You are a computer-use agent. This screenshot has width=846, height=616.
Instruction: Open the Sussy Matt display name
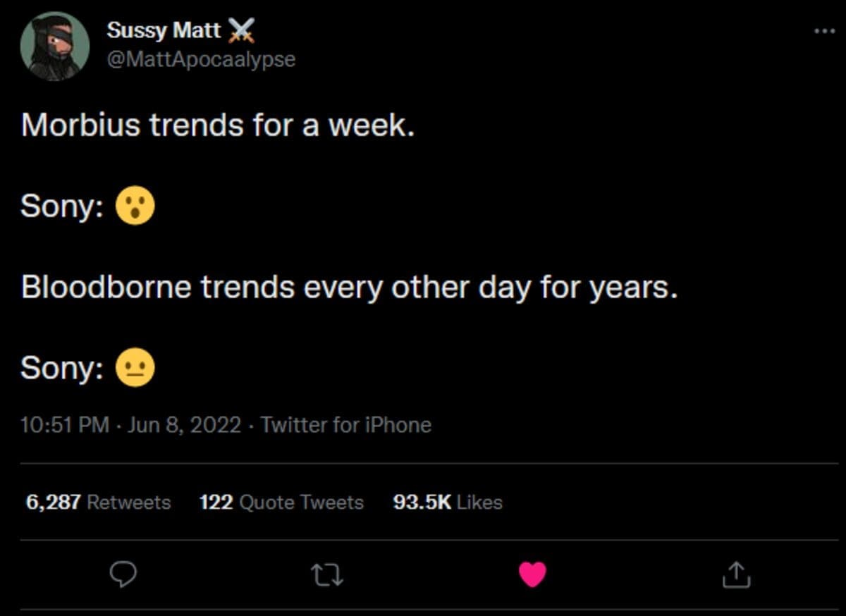(164, 30)
